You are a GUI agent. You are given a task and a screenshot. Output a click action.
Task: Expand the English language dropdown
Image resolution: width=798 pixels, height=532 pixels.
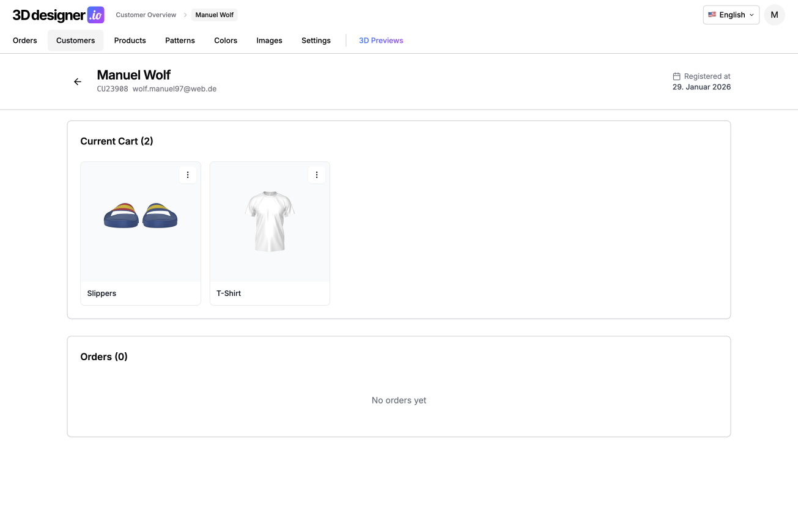click(731, 15)
